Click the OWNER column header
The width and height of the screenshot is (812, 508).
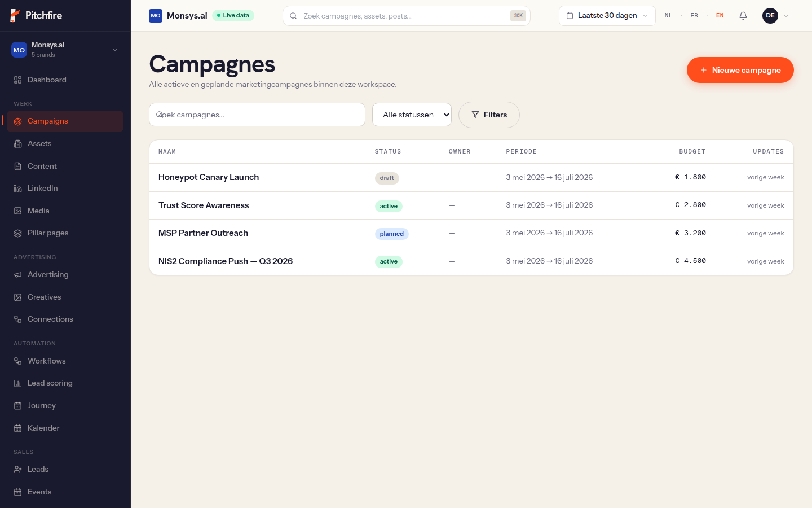(x=460, y=152)
